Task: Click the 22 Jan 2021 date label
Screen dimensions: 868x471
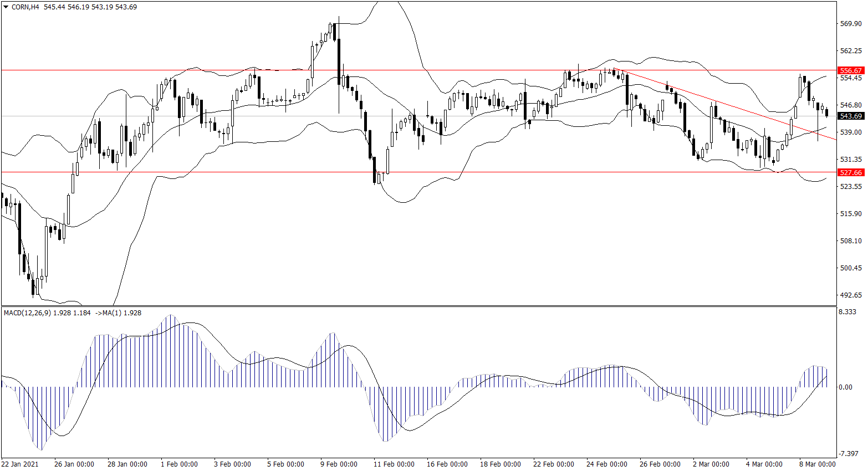Action: pyautogui.click(x=20, y=464)
